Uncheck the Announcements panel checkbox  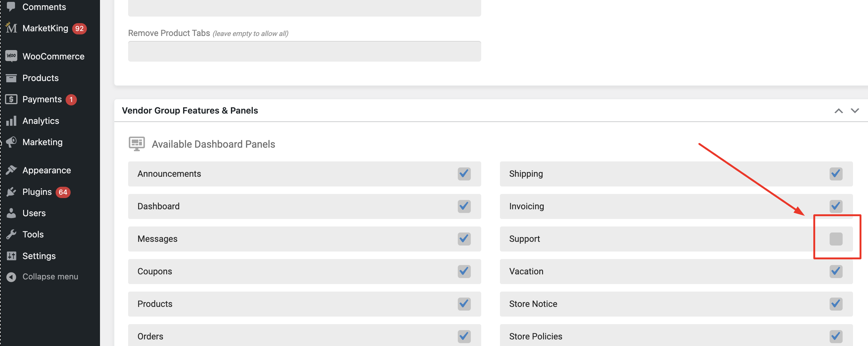(464, 174)
